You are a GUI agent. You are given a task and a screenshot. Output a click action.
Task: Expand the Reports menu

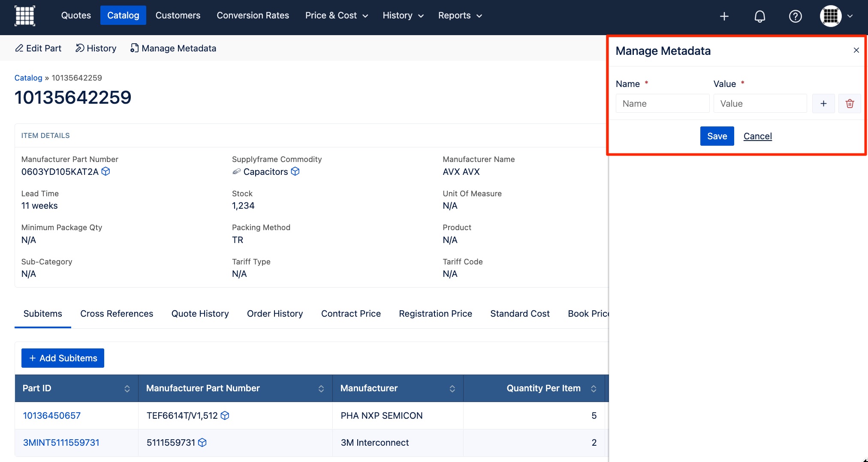(460, 15)
